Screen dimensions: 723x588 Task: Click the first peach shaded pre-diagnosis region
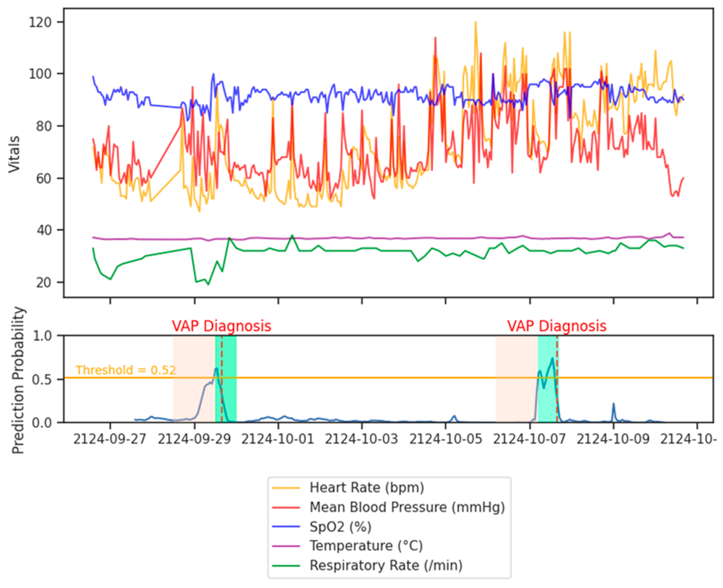point(194,379)
